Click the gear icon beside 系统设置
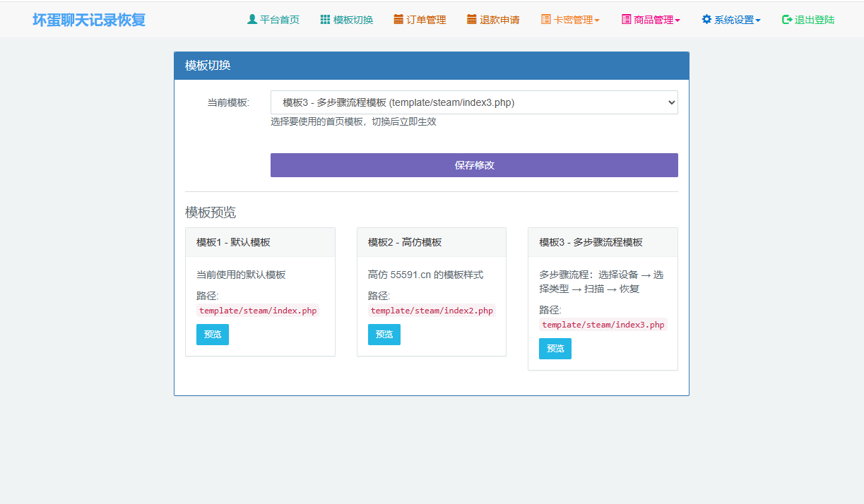The height and width of the screenshot is (504, 864). [x=706, y=20]
